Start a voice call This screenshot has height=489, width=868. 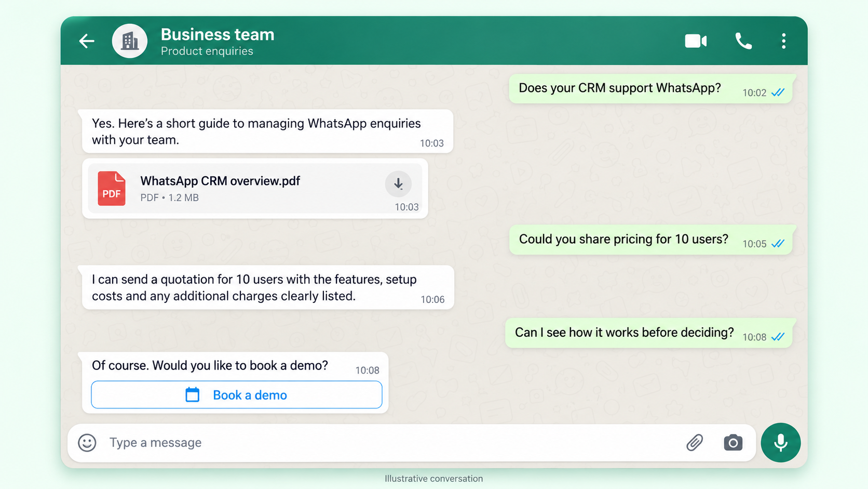coord(743,41)
